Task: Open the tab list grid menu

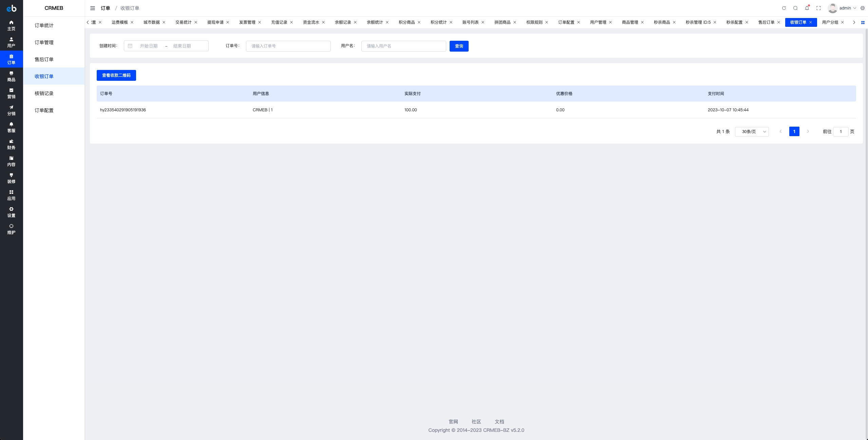Action: [x=863, y=22]
